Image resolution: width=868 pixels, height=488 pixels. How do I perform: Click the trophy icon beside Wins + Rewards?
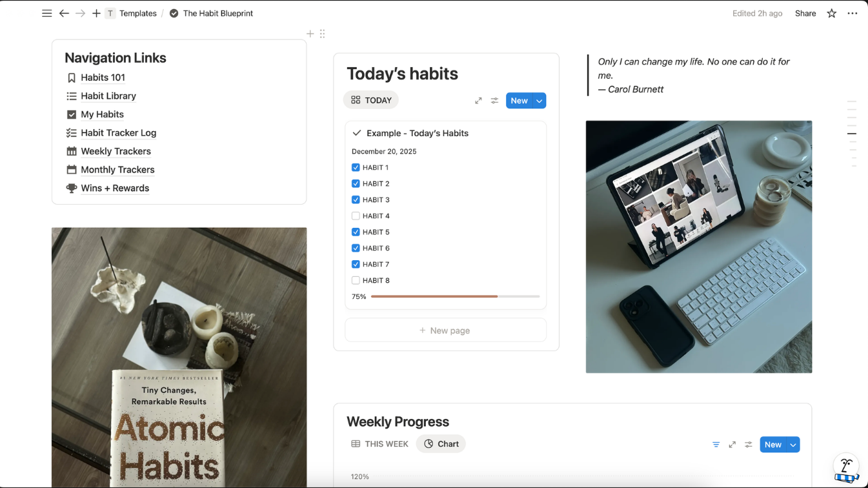(x=72, y=188)
